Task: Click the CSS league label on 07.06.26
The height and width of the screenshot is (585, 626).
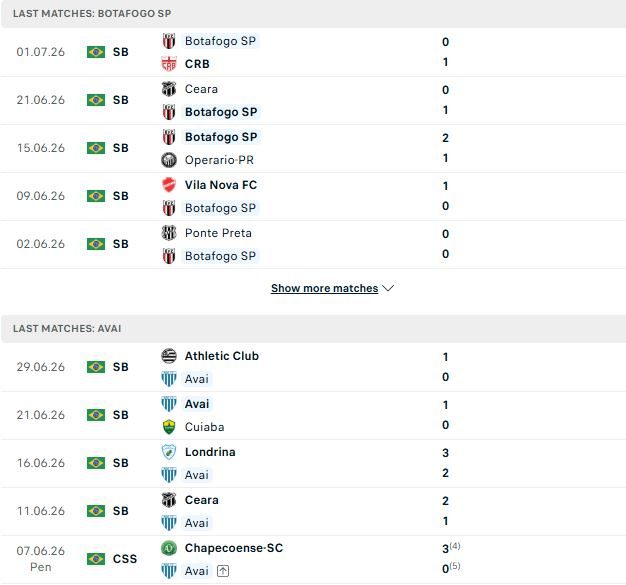Action: point(125,559)
